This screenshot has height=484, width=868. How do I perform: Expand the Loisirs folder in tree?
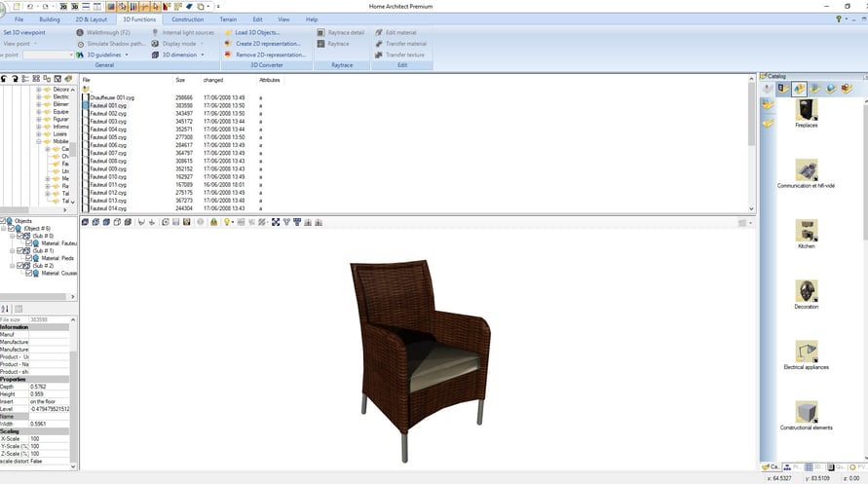(39, 133)
